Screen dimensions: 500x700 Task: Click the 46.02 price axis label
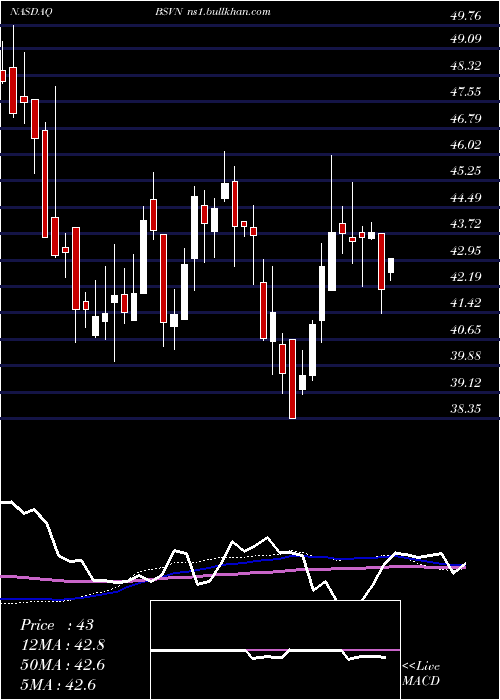(466, 145)
